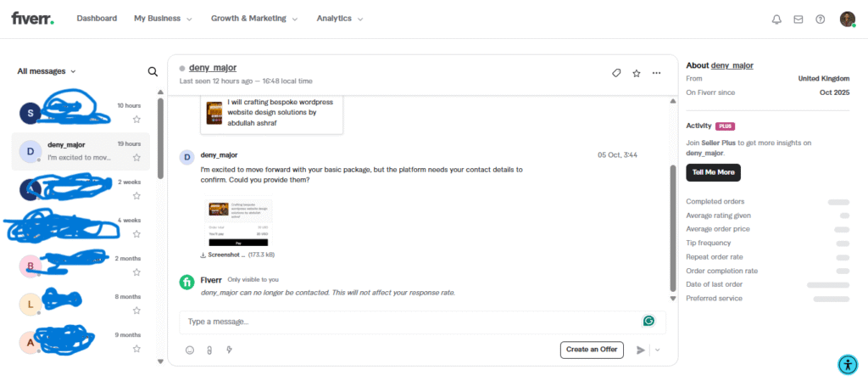Open the notifications bell
The width and height of the screenshot is (868, 381).
[776, 20]
